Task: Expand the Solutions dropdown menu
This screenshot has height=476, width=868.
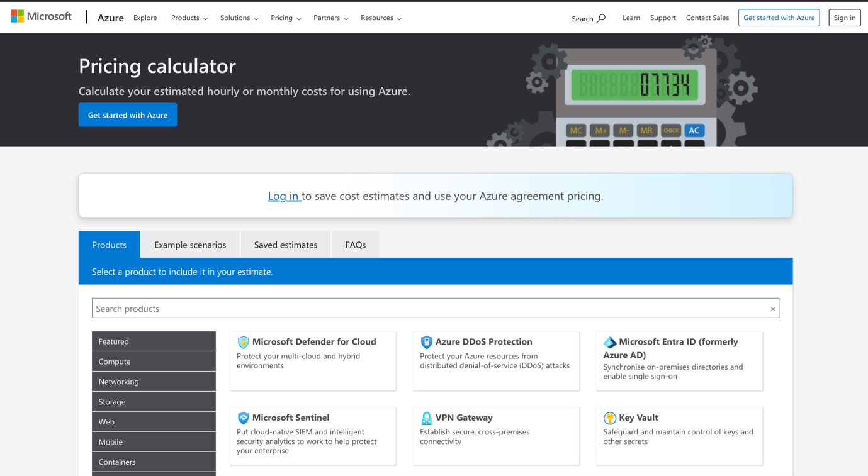Action: click(x=239, y=18)
